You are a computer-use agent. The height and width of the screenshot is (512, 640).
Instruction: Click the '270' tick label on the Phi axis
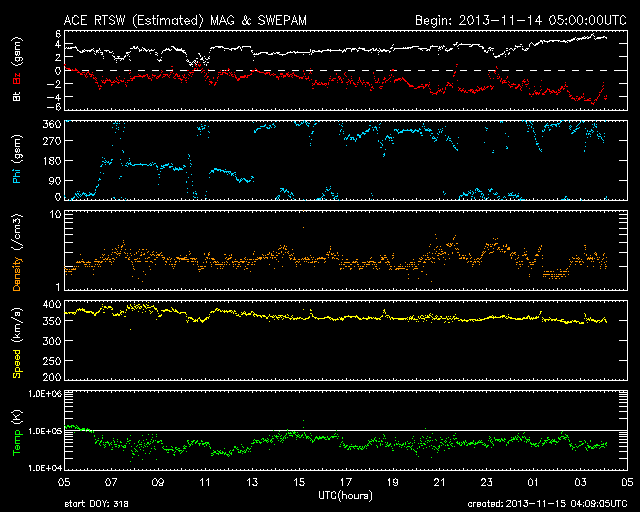coord(52,141)
